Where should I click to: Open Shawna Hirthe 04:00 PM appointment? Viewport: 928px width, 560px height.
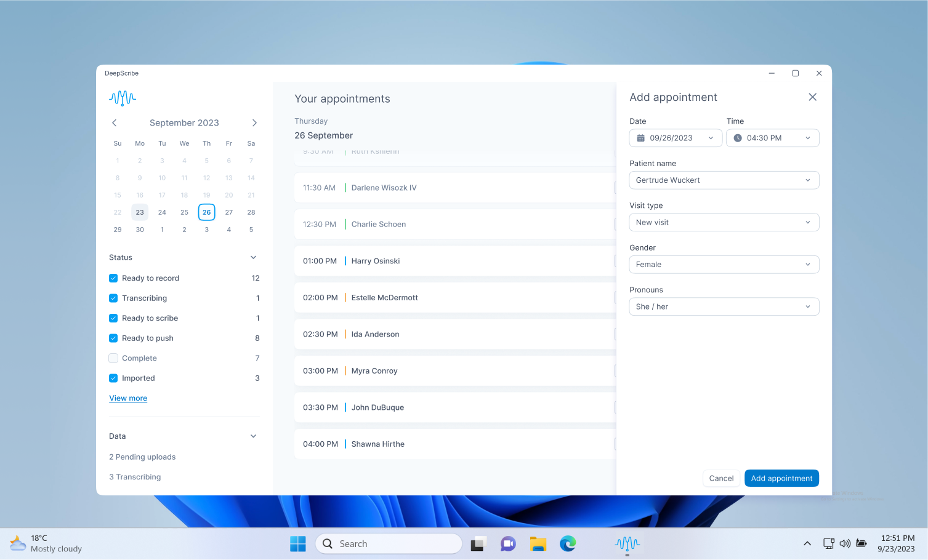455,444
